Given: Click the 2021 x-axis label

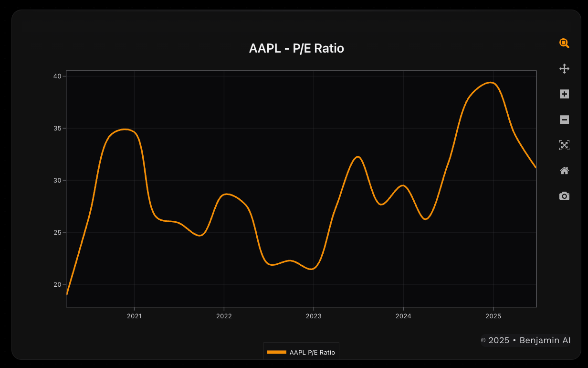Looking at the screenshot, I should coord(134,316).
